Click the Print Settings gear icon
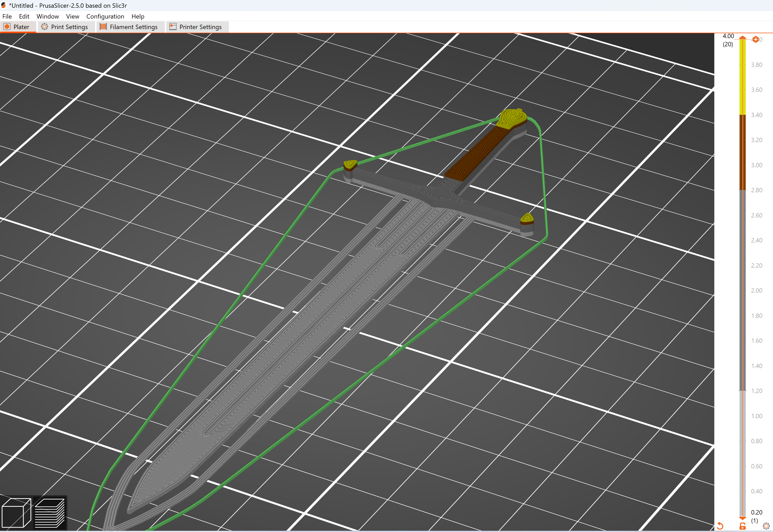The height and width of the screenshot is (532, 773). point(44,27)
